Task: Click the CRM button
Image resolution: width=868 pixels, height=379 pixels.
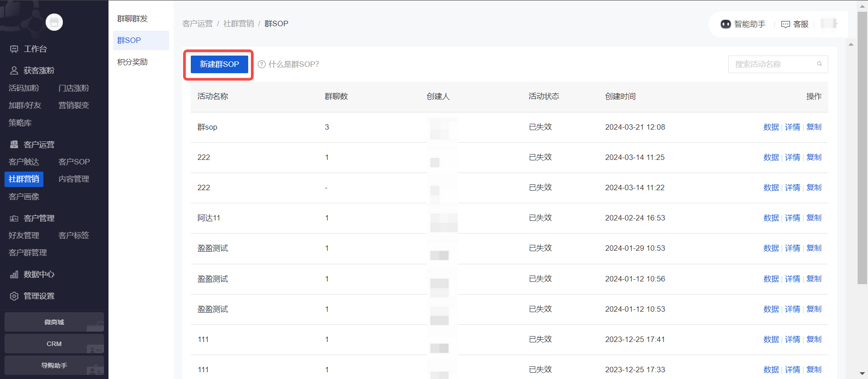Action: tap(54, 344)
